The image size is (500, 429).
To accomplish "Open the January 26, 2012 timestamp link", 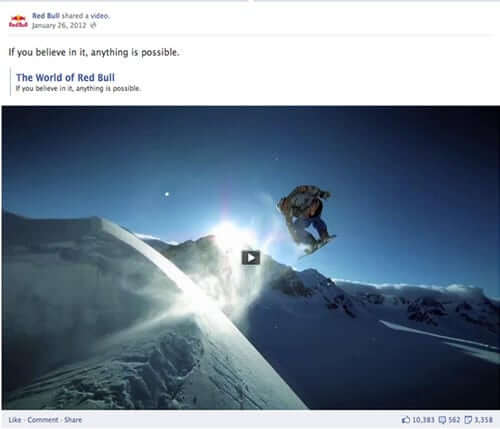I will (59, 25).
